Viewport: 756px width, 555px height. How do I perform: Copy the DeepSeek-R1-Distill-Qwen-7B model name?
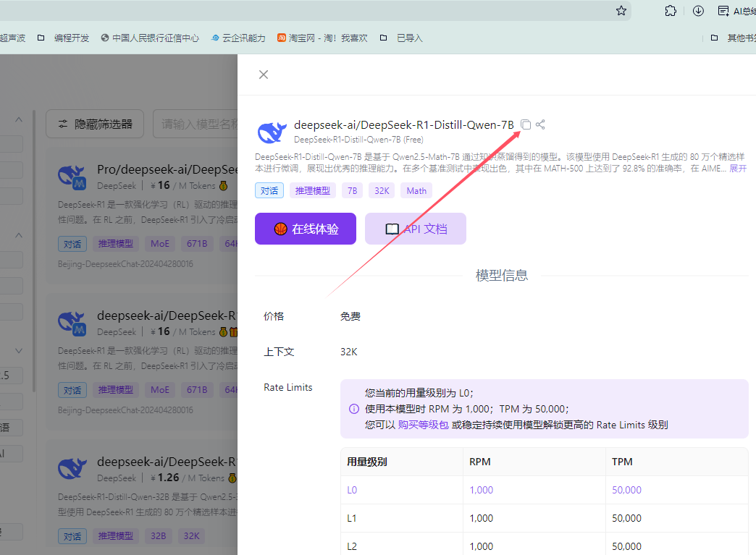pos(526,124)
